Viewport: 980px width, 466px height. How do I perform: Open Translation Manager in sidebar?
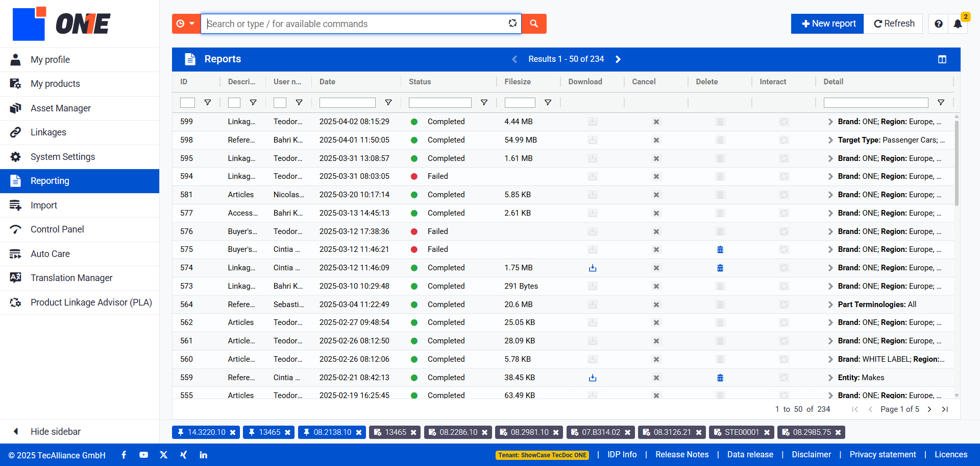80,278
